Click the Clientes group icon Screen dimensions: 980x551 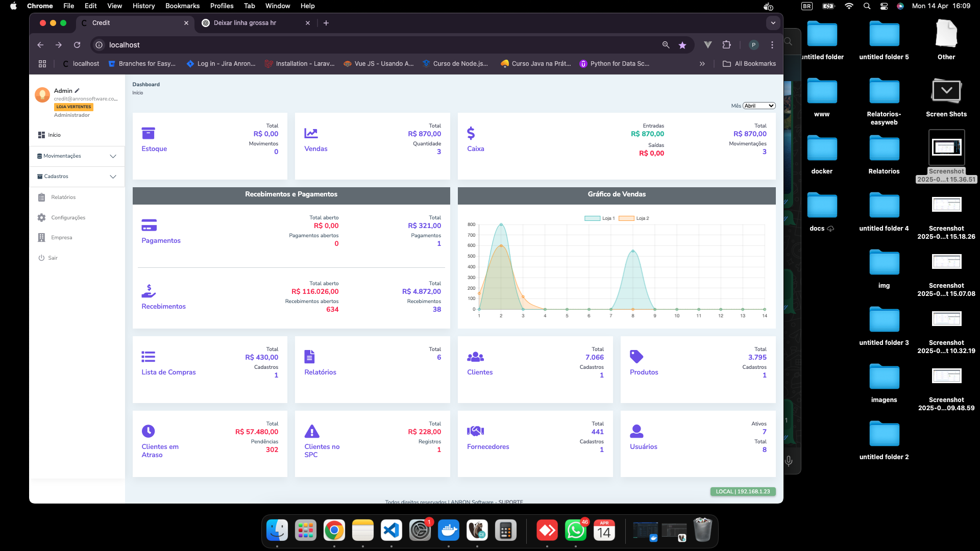[475, 357]
